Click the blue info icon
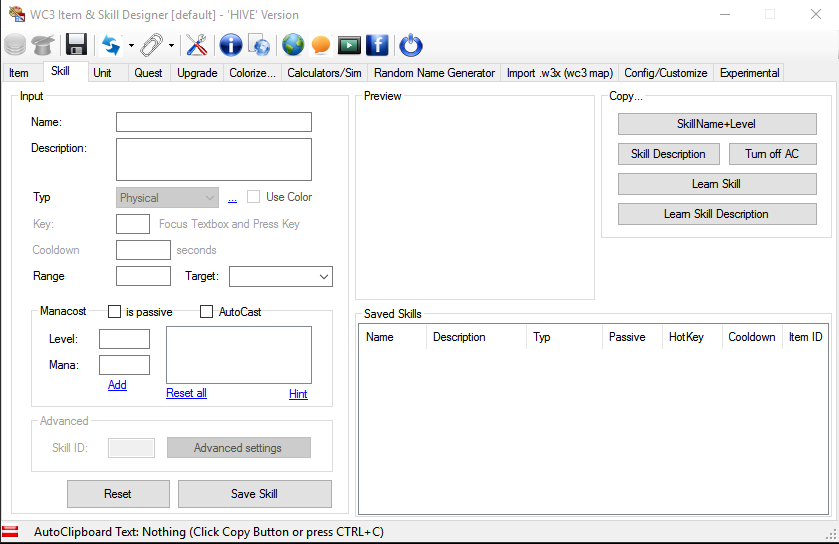The width and height of the screenshot is (839, 544). [x=231, y=45]
